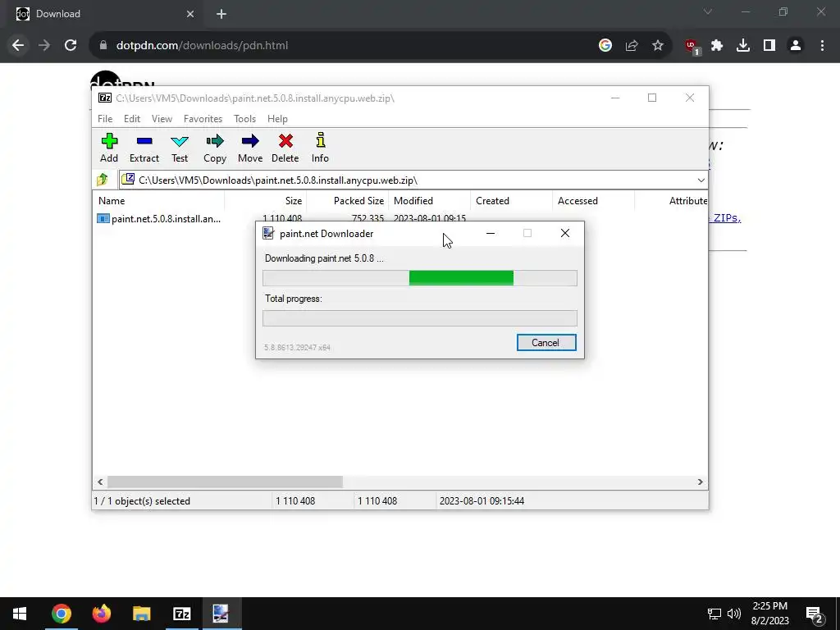The width and height of the screenshot is (840, 630).
Task: Open the Chrome share page icon
Action: coord(632,46)
